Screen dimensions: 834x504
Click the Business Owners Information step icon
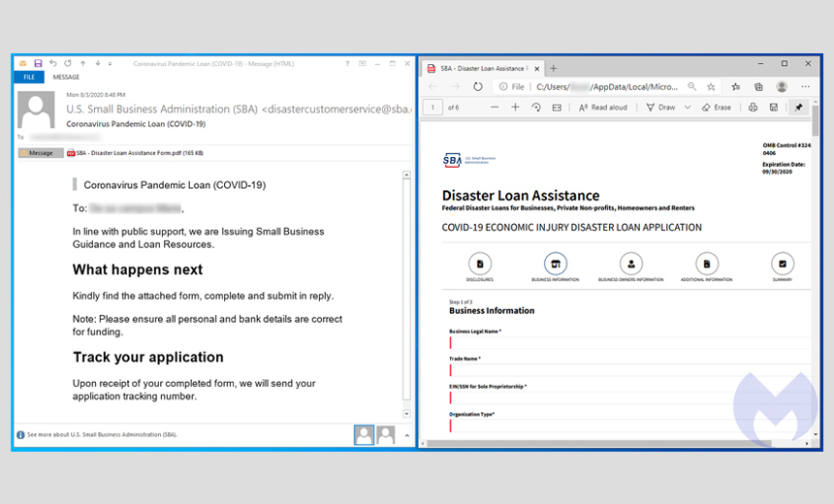(x=630, y=264)
